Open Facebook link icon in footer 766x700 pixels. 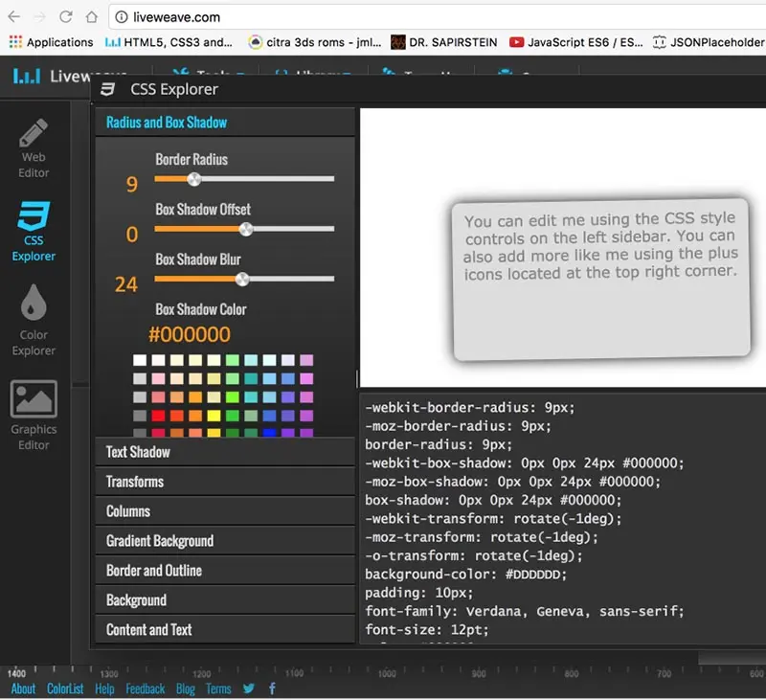tap(272, 689)
